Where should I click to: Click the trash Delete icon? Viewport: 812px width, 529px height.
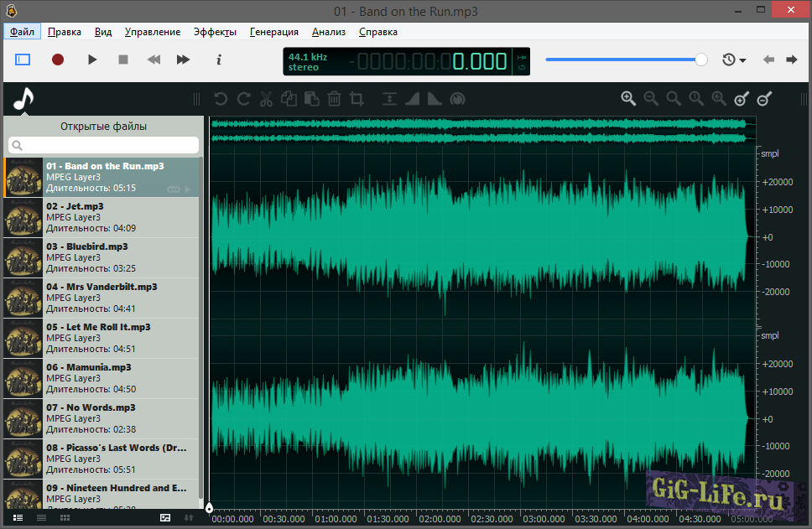tap(334, 99)
